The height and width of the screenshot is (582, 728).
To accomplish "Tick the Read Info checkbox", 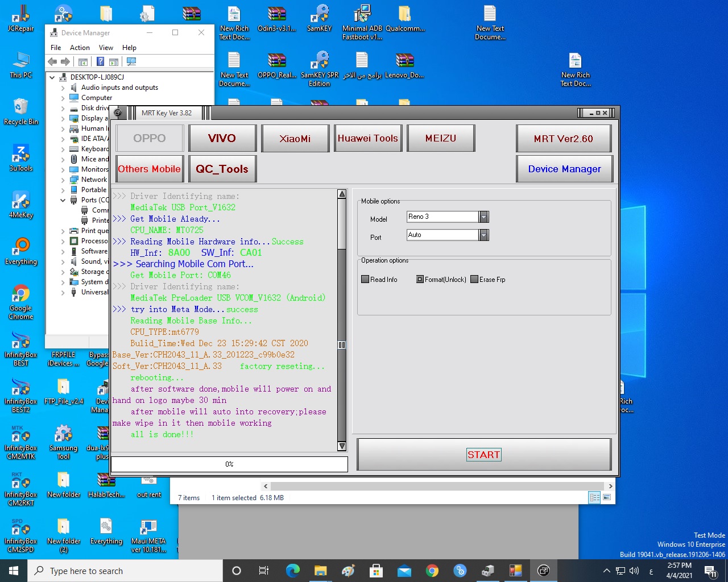I will (x=365, y=280).
